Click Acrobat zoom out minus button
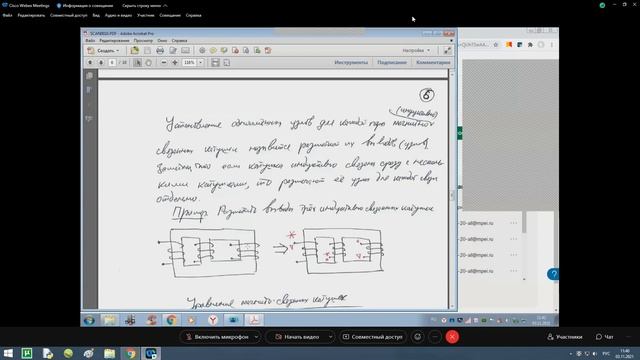 click(164, 62)
